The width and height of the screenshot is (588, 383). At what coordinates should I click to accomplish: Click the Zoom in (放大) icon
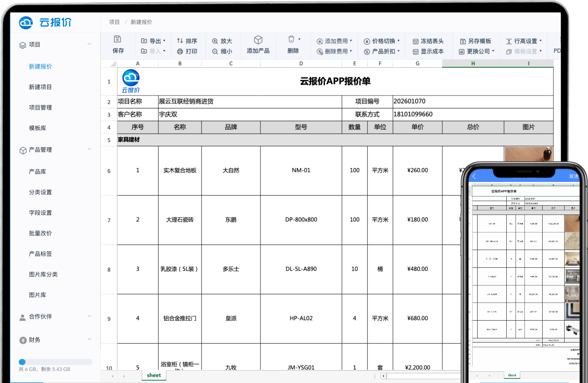tap(215, 41)
